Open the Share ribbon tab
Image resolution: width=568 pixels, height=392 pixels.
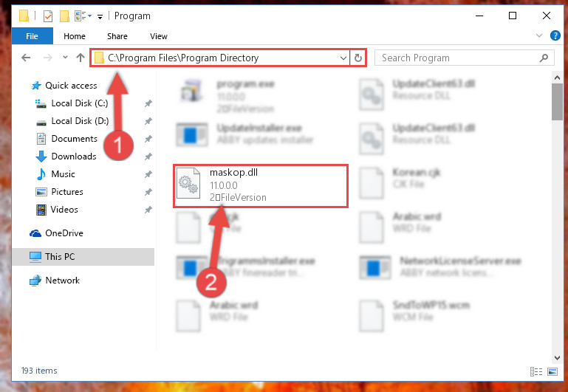pyautogui.click(x=117, y=36)
